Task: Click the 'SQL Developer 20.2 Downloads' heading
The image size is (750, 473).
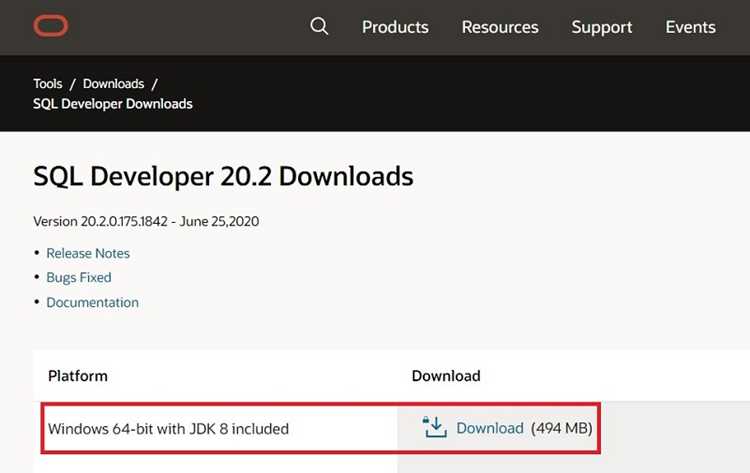Action: pos(223,176)
